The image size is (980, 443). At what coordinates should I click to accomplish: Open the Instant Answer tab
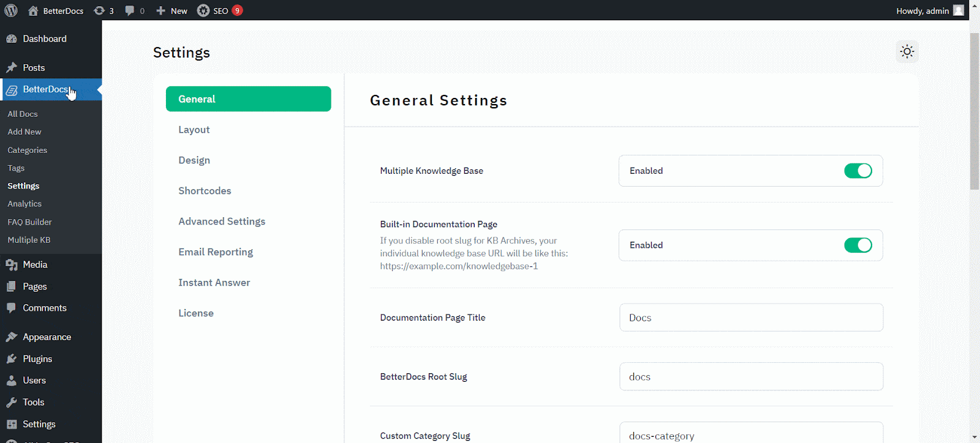click(x=214, y=283)
